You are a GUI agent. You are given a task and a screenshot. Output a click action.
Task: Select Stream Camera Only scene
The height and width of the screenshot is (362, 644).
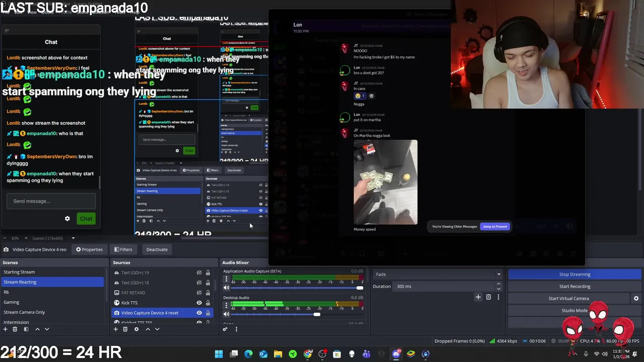click(52, 312)
